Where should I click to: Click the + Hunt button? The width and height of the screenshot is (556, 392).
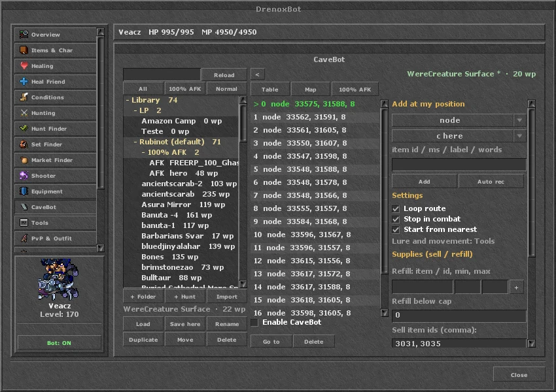point(184,297)
